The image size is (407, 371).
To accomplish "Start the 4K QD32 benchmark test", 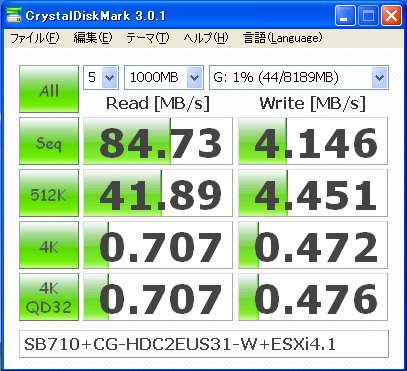I will [49, 297].
